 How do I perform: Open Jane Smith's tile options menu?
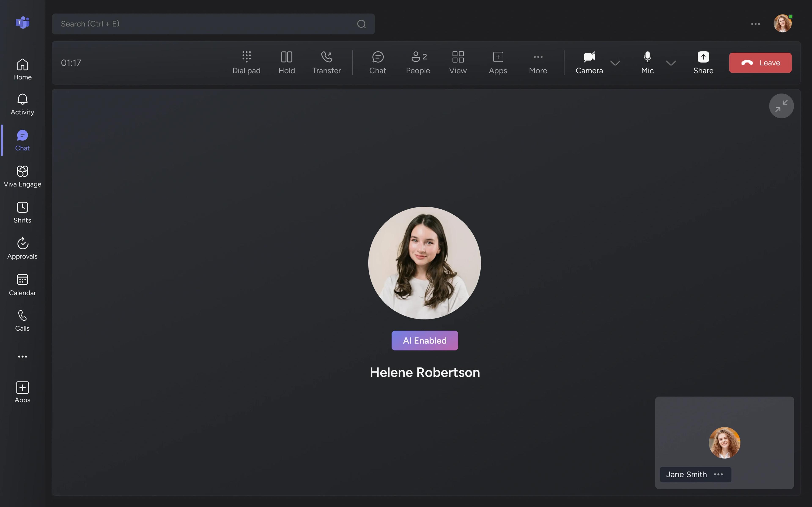[718, 474]
